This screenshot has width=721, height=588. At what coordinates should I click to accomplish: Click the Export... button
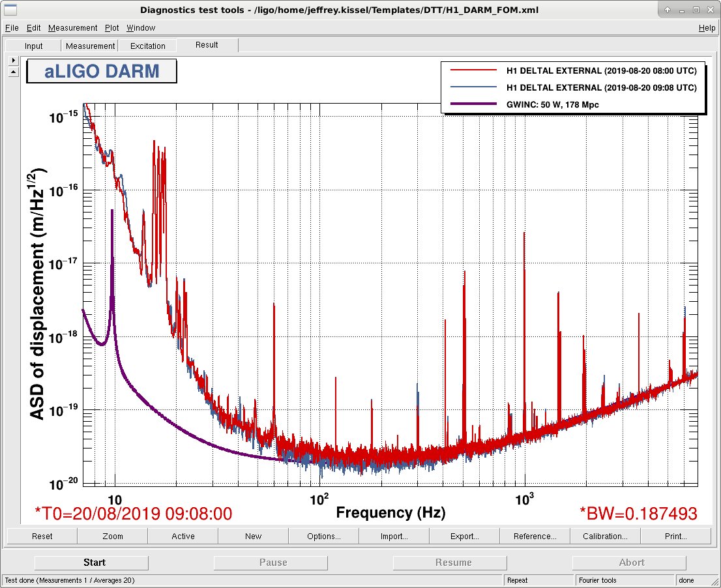(x=464, y=536)
